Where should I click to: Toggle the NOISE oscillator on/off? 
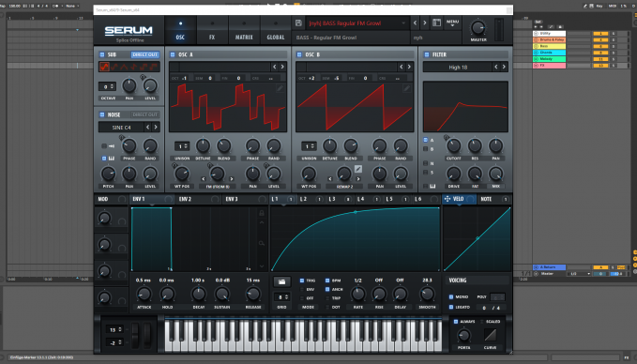[x=102, y=114]
